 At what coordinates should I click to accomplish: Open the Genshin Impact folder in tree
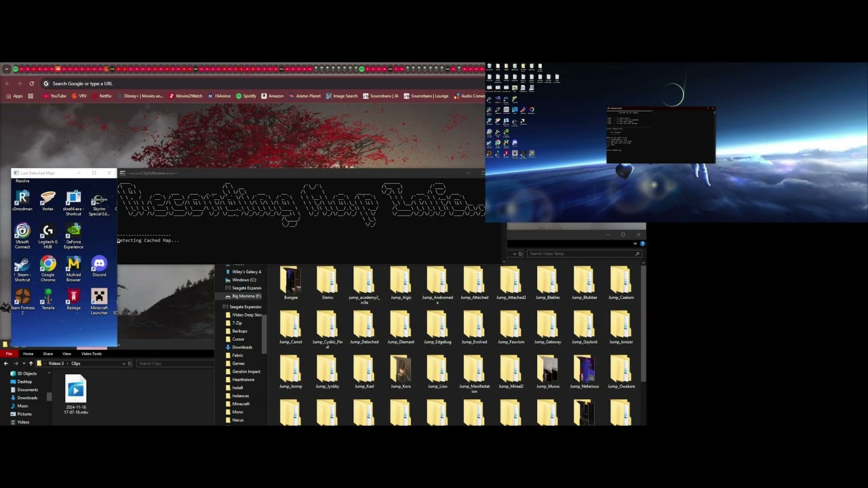coord(243,371)
